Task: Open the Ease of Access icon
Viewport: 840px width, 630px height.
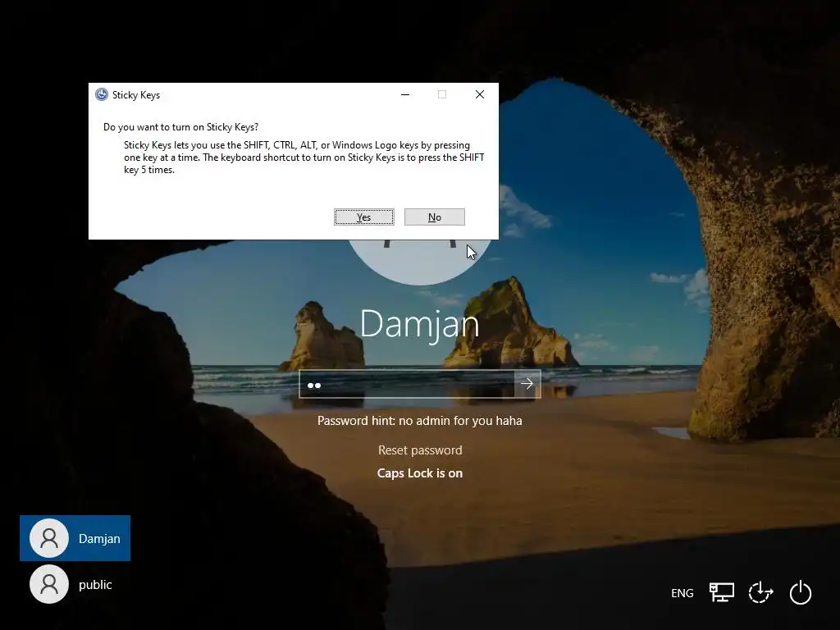Action: 760,592
